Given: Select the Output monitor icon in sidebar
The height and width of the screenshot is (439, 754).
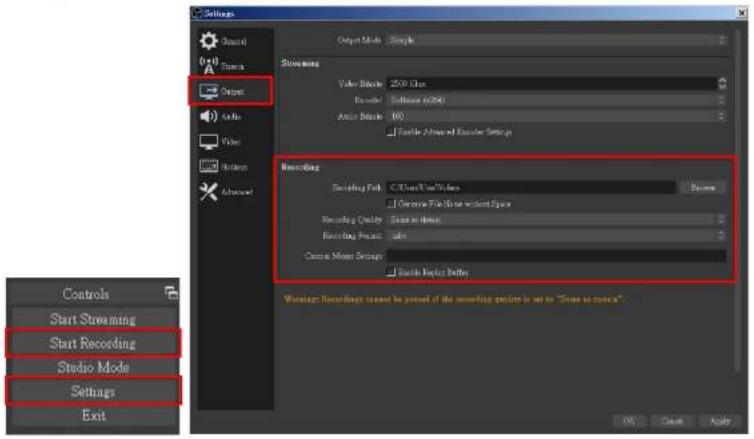Looking at the screenshot, I should (209, 91).
